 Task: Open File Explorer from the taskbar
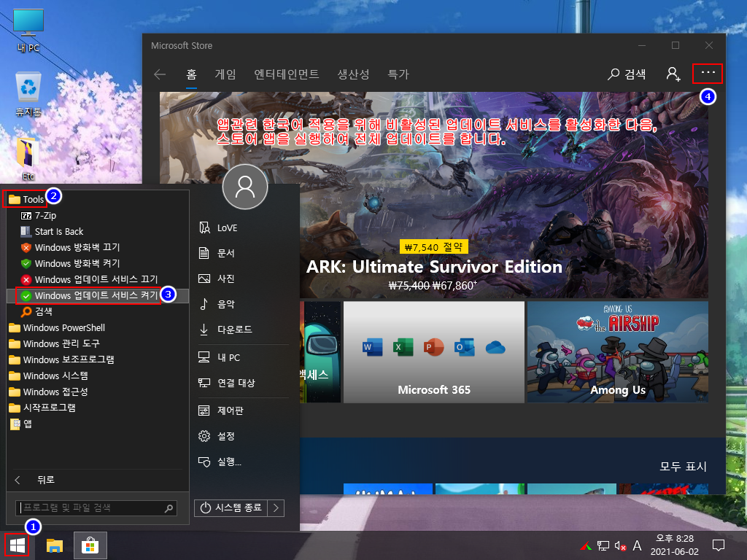(x=55, y=545)
